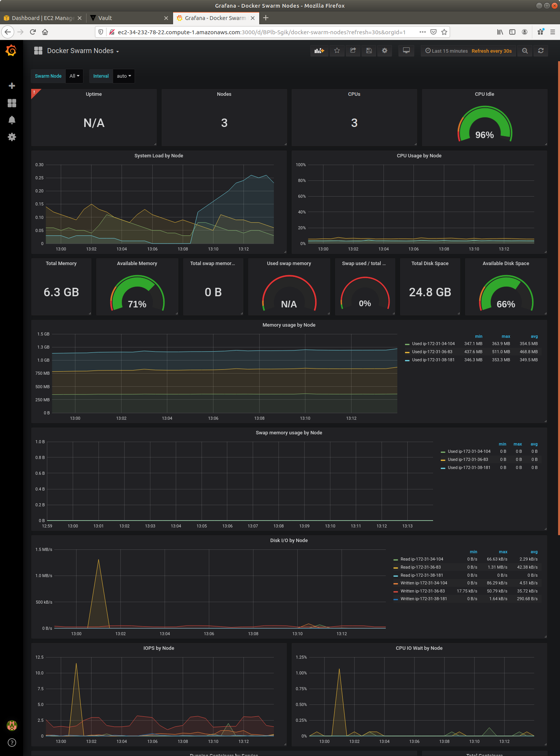Click the Add panel icon
The height and width of the screenshot is (756, 560).
point(319,51)
